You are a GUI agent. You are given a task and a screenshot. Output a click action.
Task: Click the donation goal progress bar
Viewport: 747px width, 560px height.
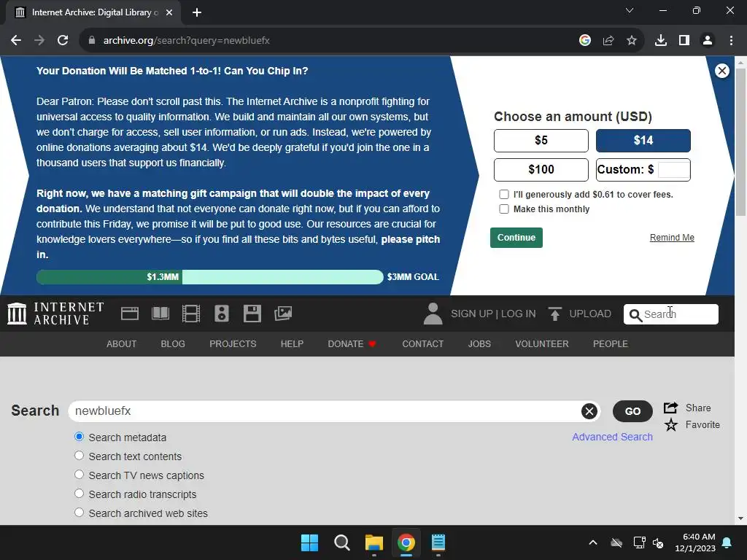pos(210,277)
